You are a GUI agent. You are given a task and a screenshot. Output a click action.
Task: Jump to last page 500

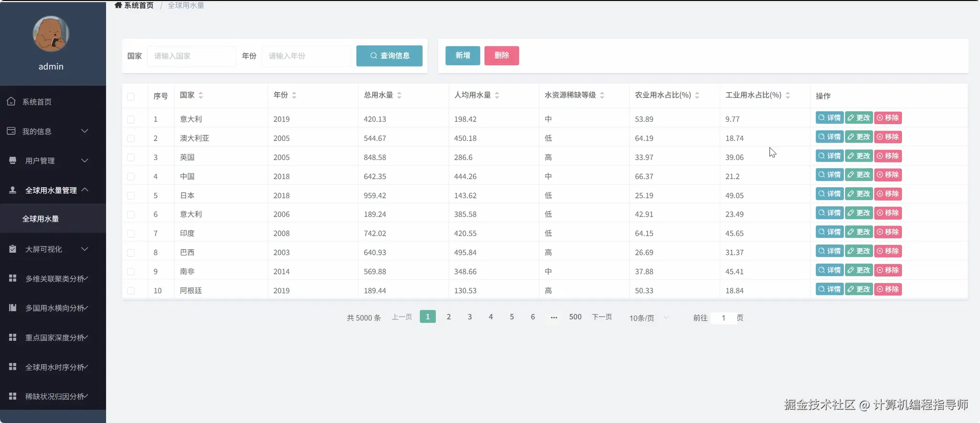click(575, 316)
